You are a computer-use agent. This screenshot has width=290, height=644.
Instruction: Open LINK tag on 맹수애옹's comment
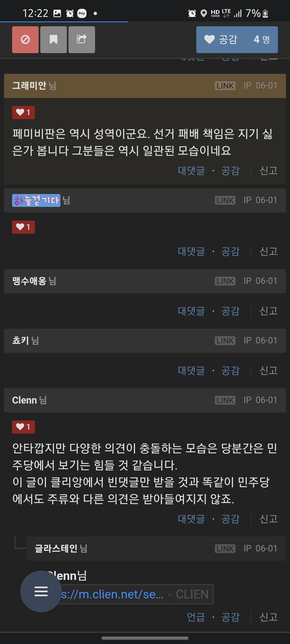coord(225,281)
